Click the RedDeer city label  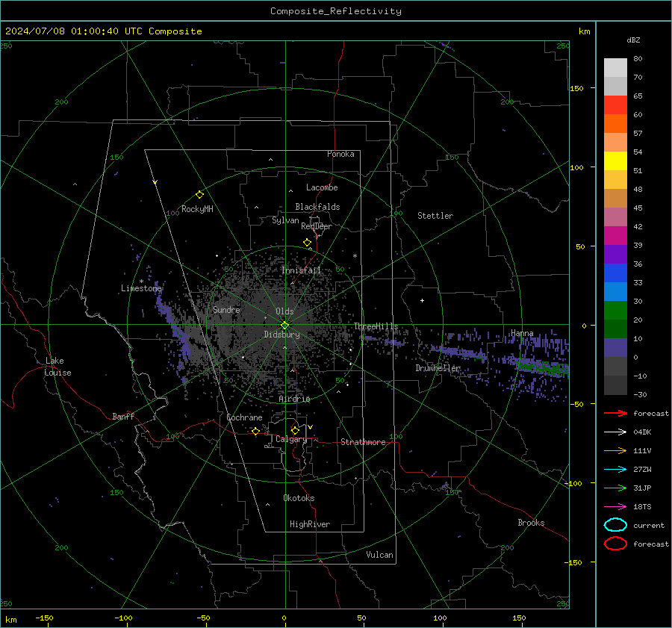[317, 226]
